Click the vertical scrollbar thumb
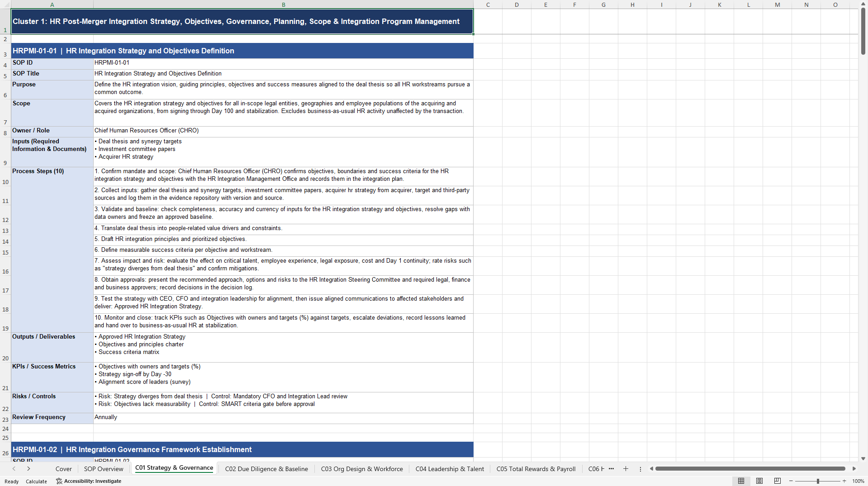The height and width of the screenshot is (486, 868). coord(863,32)
